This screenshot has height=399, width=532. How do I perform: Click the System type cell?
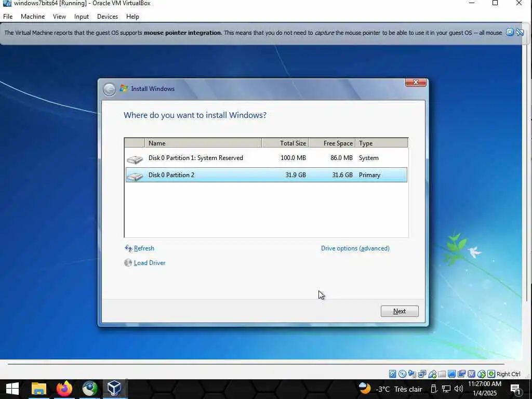point(368,158)
